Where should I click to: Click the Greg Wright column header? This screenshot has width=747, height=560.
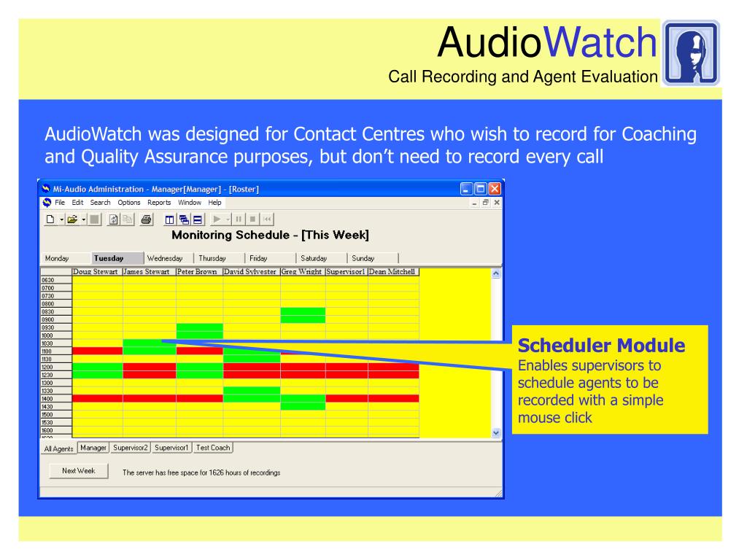[303, 271]
